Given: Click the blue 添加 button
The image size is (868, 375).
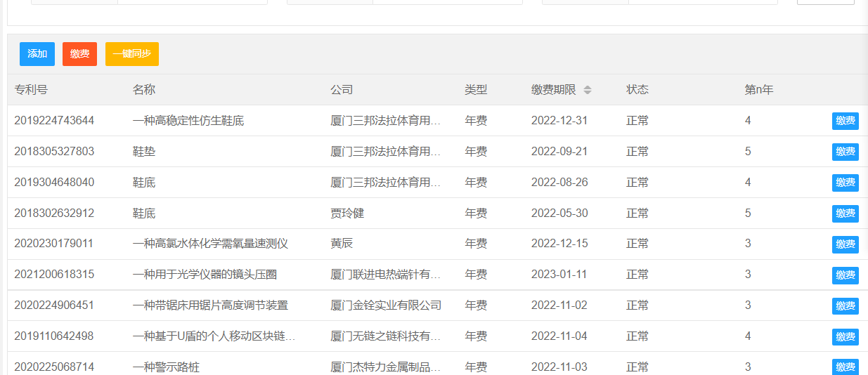Looking at the screenshot, I should [37, 54].
